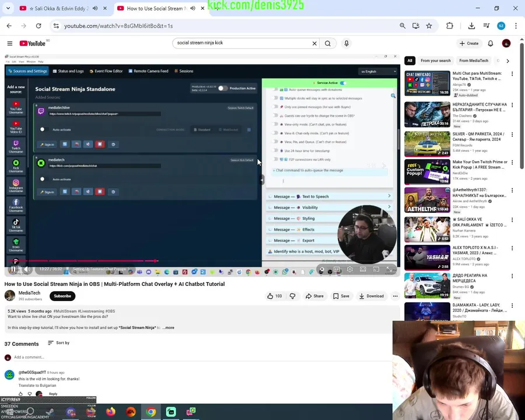Open site information icon in address bar
This screenshot has width=525, height=420.
point(56,26)
